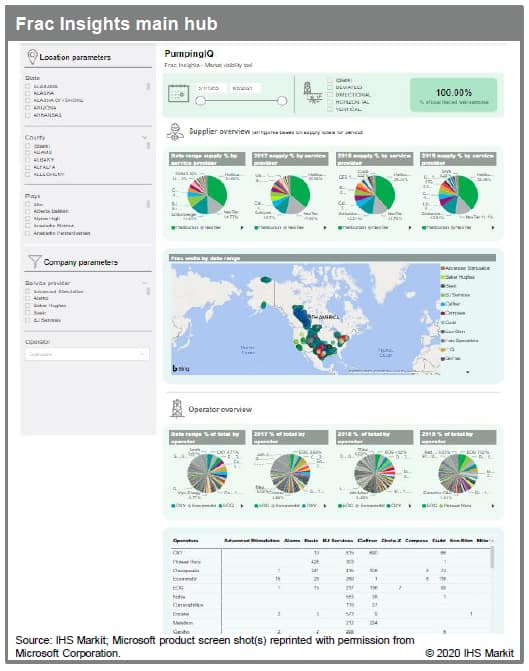Tick the DIRECTIONAL well type checkbox
The image size is (529, 671).
coord(330,95)
